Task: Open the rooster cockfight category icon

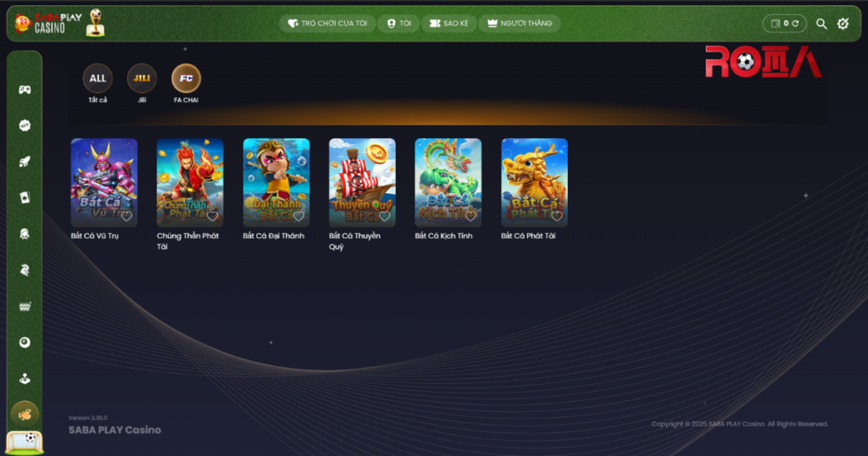Action: (25, 270)
